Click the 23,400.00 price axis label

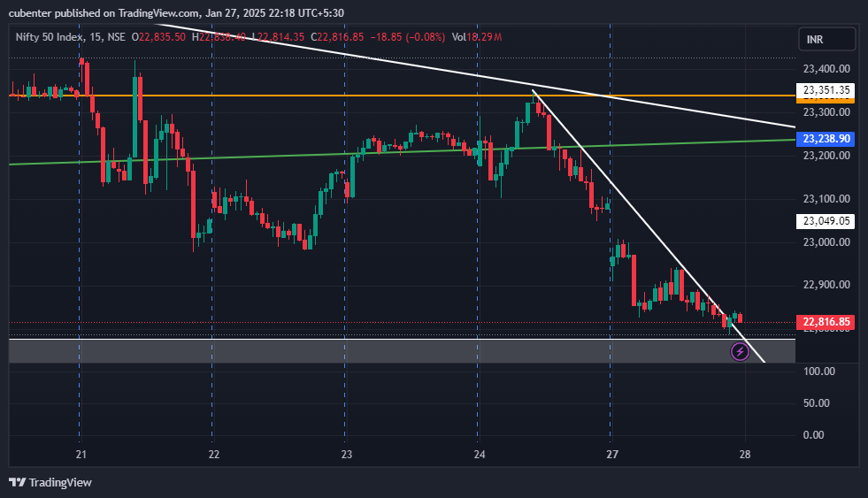[826, 69]
